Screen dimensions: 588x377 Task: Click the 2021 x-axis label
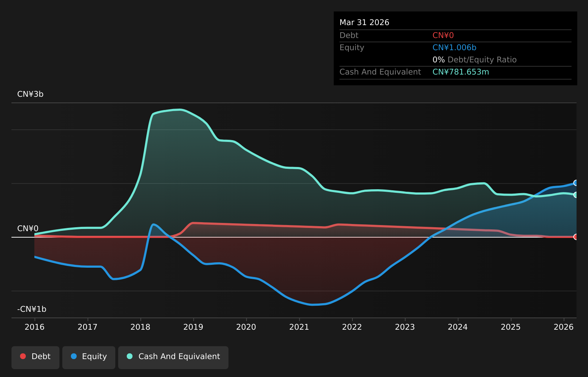[x=299, y=327]
